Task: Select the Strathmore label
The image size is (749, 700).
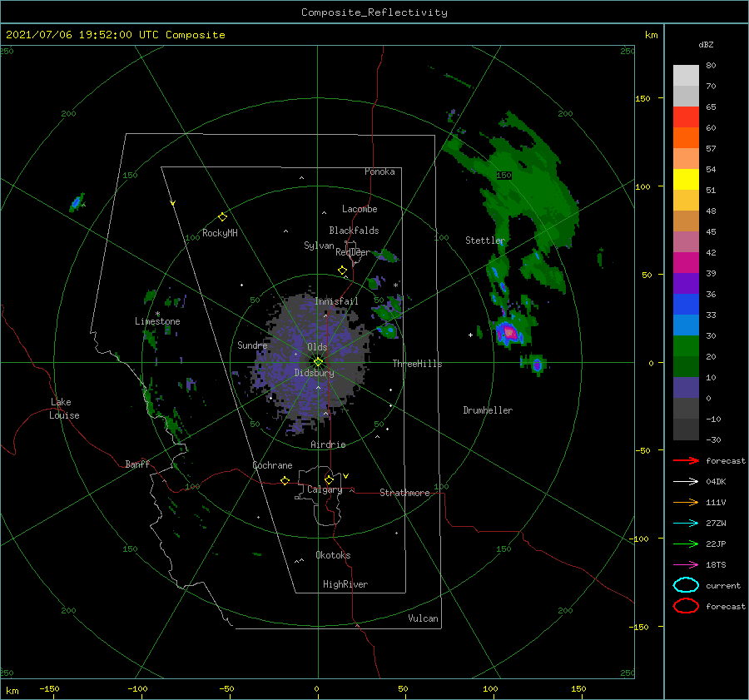Action: point(404,493)
